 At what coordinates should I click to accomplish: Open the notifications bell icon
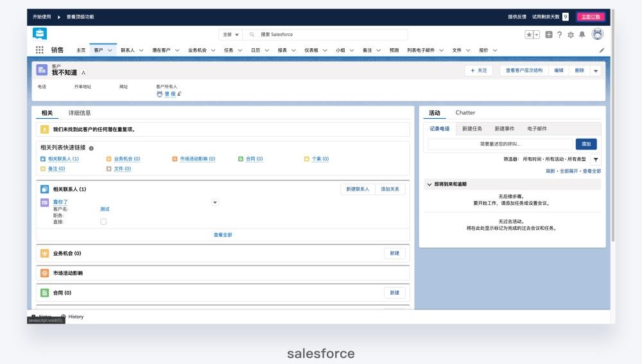point(582,35)
